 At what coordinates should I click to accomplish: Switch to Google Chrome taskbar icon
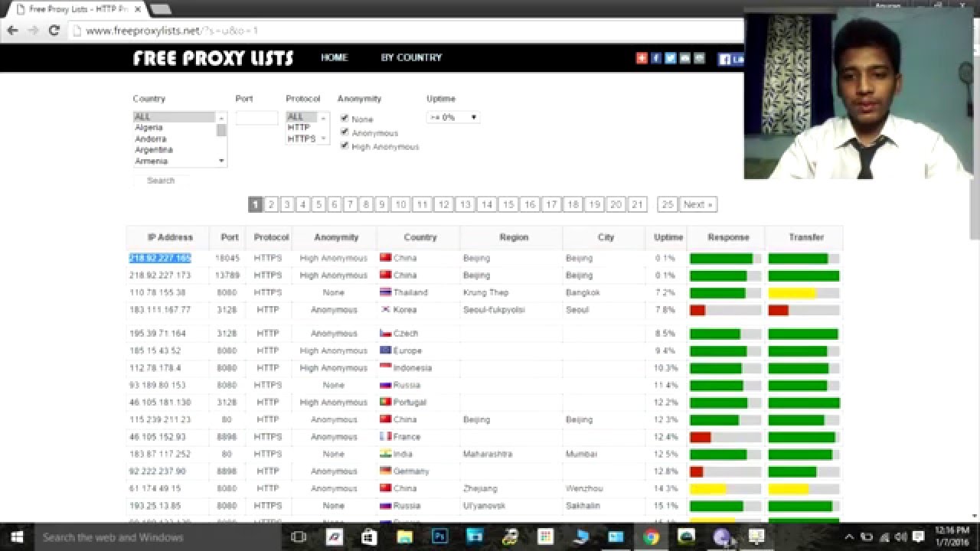(651, 537)
